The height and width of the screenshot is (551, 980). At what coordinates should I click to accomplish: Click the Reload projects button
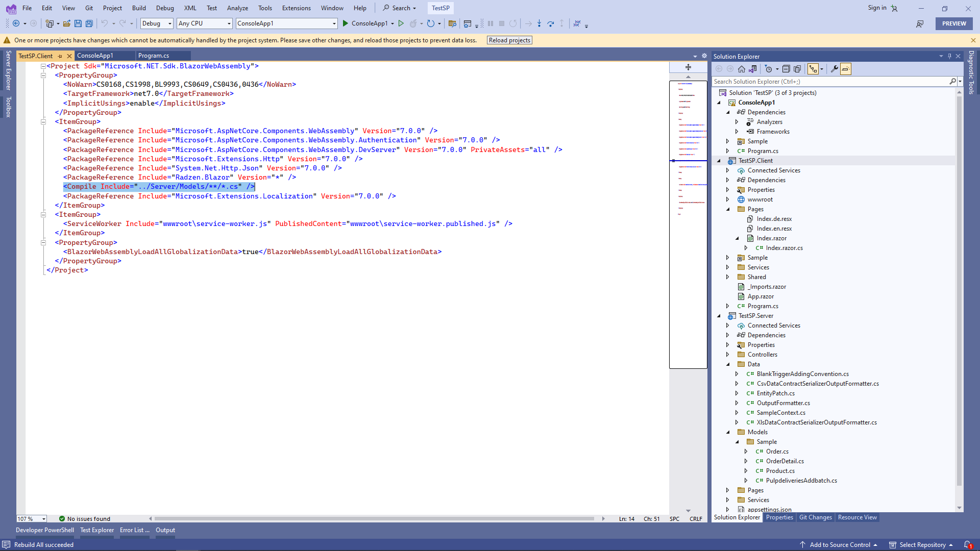(509, 40)
